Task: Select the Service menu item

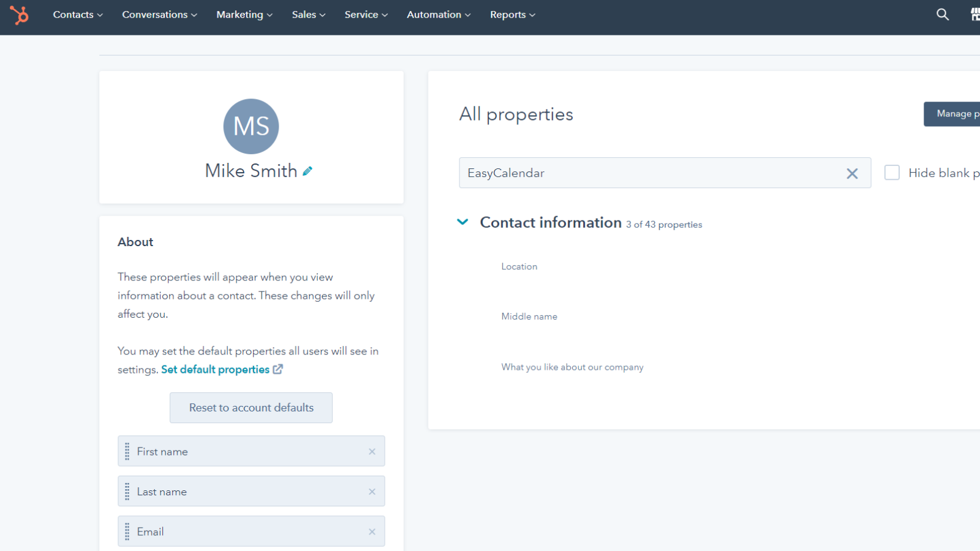Action: [x=366, y=15]
